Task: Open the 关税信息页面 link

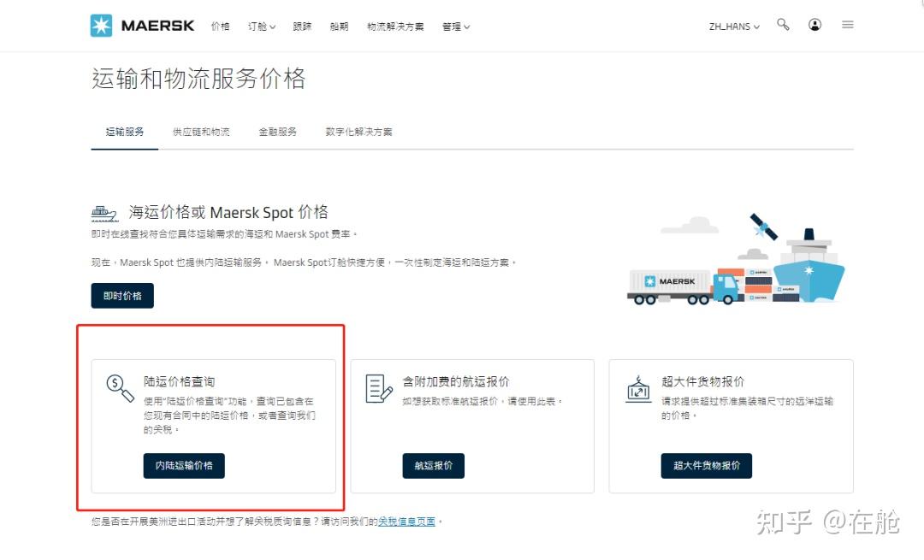Action: pos(406,521)
